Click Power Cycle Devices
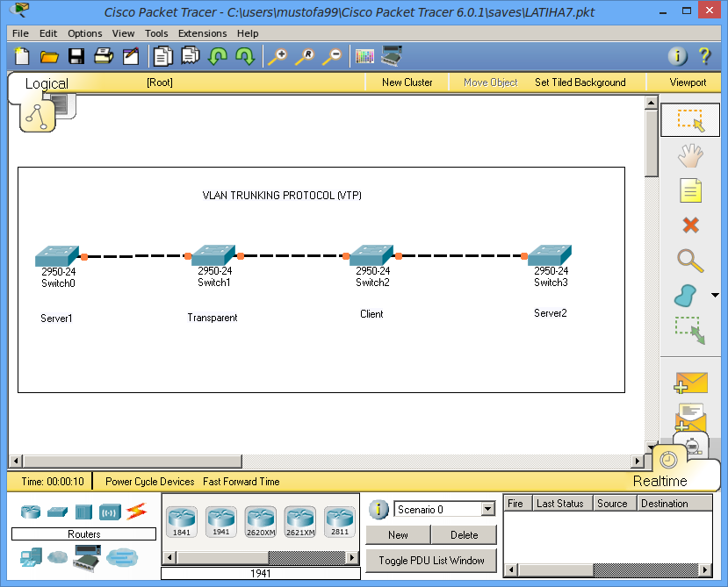This screenshot has height=587, width=728. pos(149,482)
